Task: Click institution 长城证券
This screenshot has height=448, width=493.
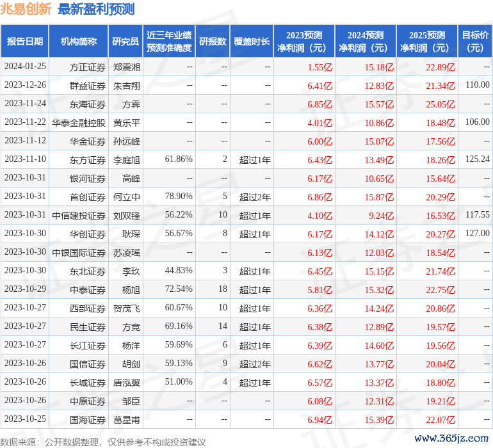Action: 88,383
